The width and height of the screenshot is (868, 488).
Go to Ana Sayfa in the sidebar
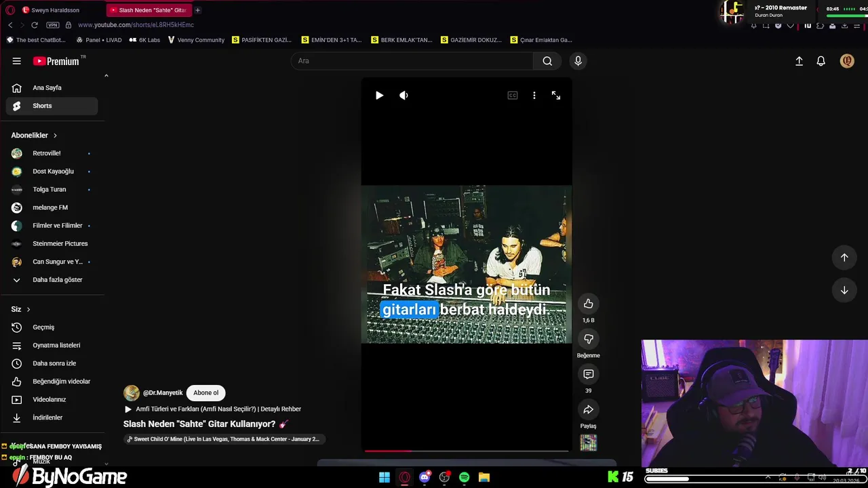(52, 87)
